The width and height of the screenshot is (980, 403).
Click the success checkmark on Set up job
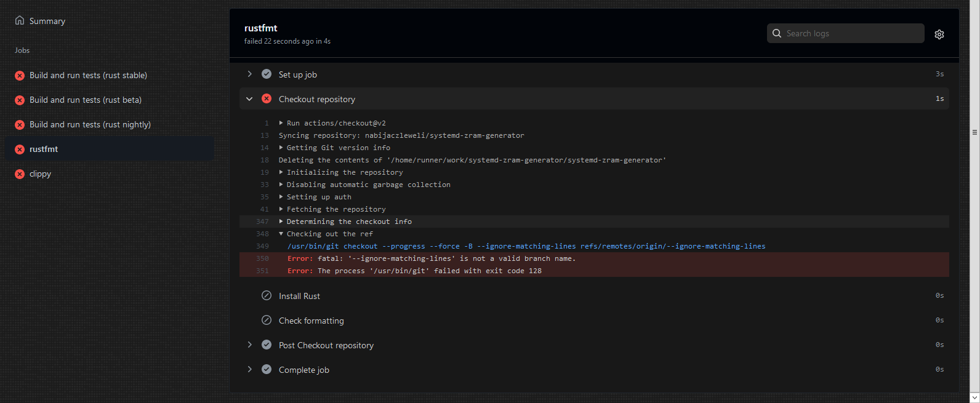pos(267,74)
